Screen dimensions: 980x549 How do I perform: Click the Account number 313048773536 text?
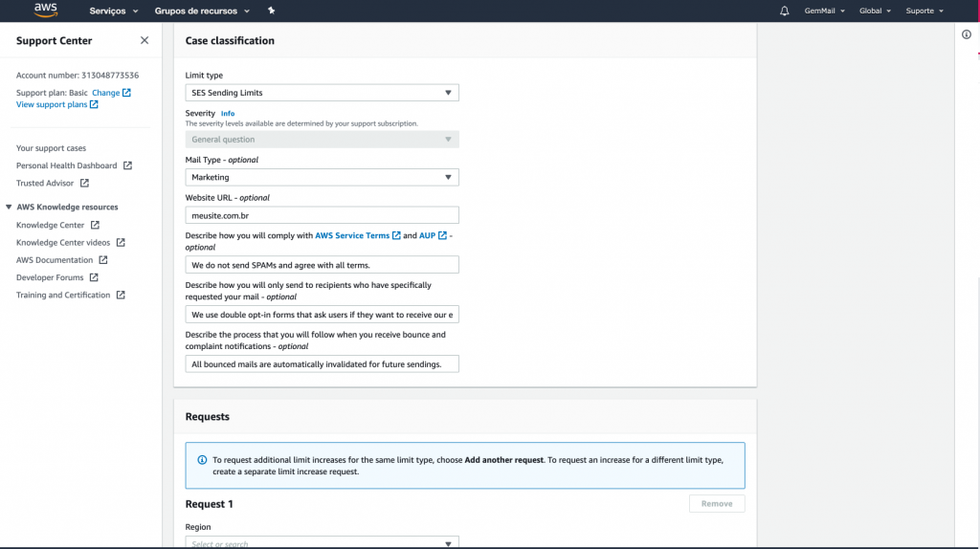coord(78,75)
